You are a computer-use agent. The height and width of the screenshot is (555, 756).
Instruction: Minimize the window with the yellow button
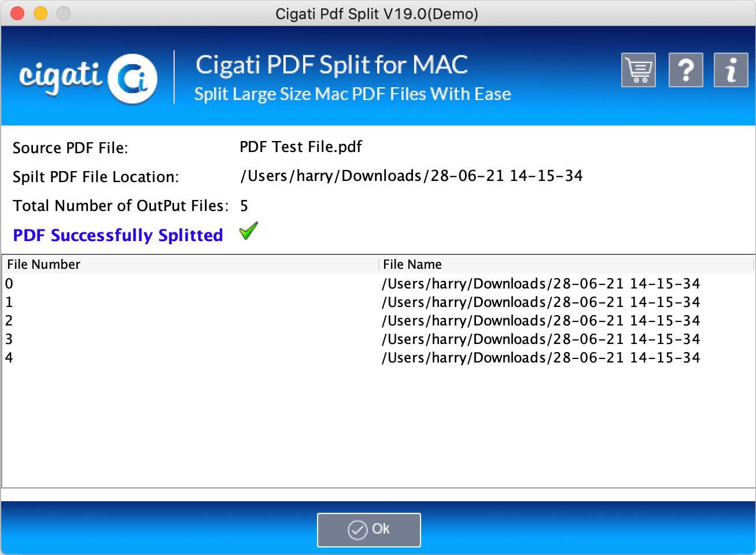click(x=40, y=13)
